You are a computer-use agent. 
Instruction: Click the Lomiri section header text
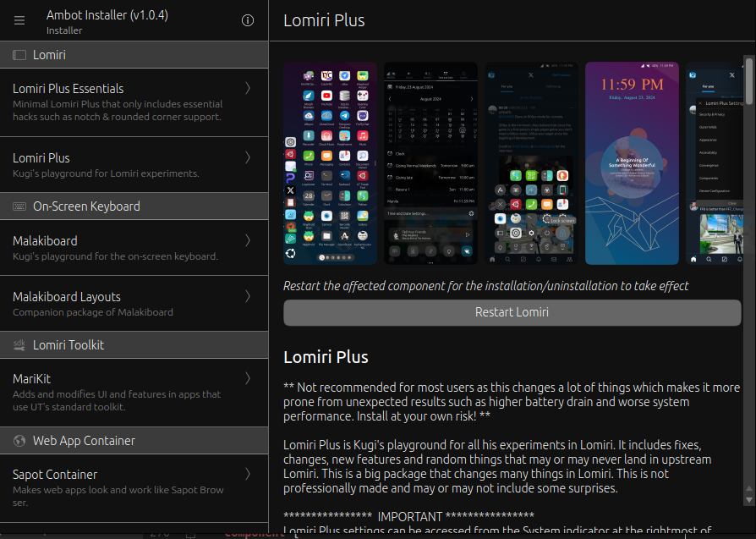(x=49, y=55)
